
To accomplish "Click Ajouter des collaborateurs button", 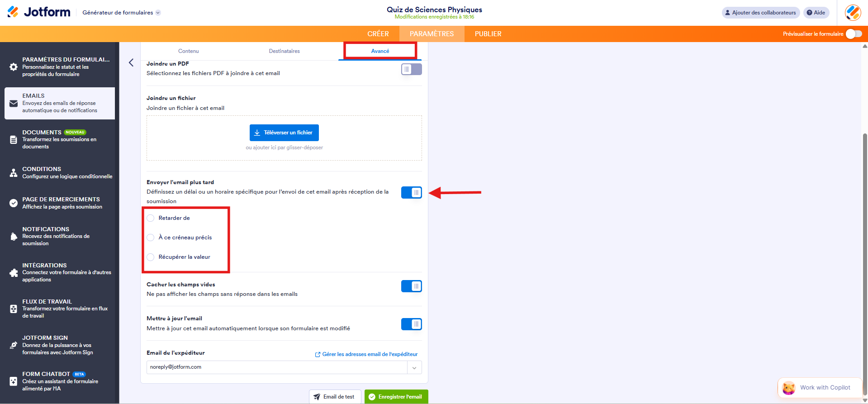I will pyautogui.click(x=761, y=13).
